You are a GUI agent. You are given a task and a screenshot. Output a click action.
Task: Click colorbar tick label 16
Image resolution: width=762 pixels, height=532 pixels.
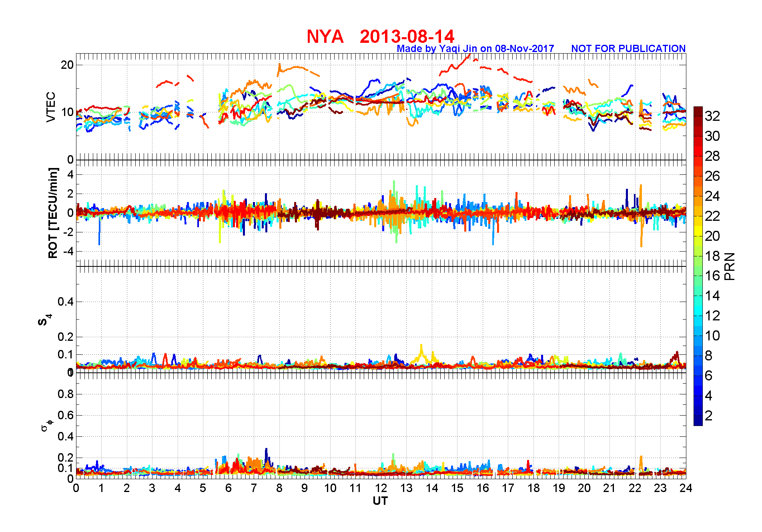coord(712,276)
